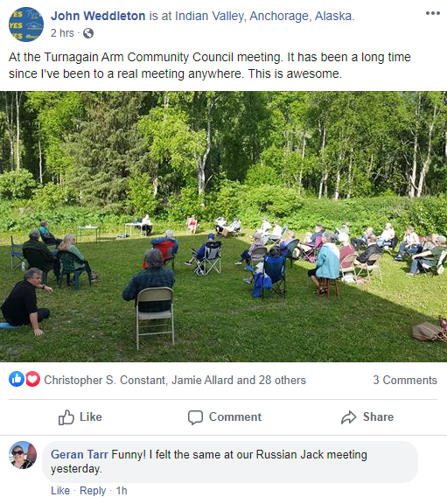The width and height of the screenshot is (447, 504).
Task: Open the three-dot post options menu
Action: point(432,13)
